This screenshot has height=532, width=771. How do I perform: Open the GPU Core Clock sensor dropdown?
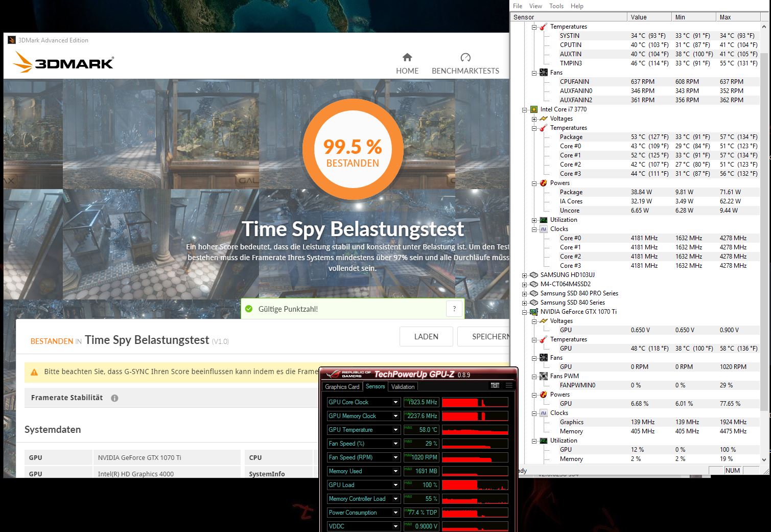point(395,402)
